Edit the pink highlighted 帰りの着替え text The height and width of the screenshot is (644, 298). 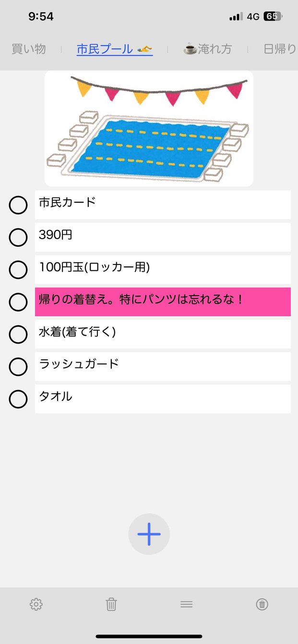(x=163, y=302)
